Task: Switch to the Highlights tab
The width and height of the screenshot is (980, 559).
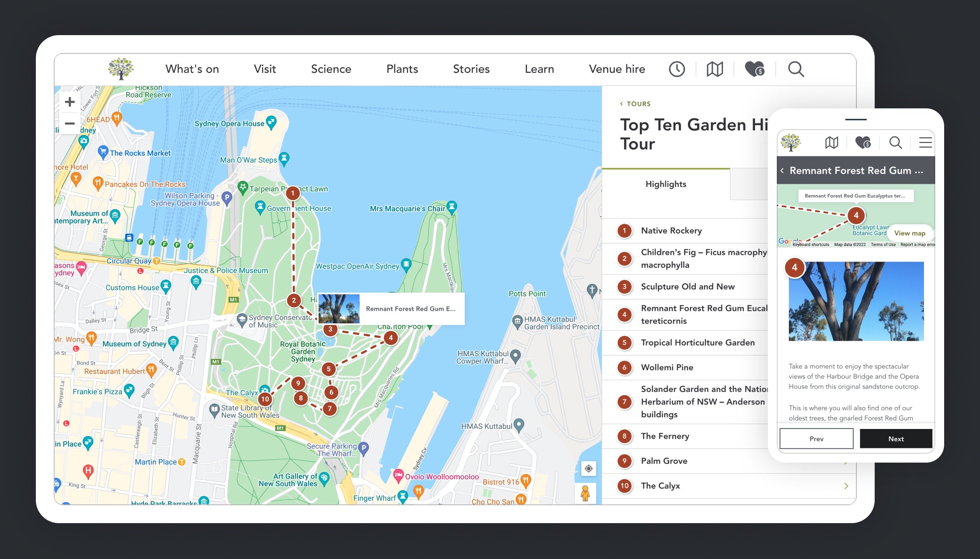Action: point(666,184)
